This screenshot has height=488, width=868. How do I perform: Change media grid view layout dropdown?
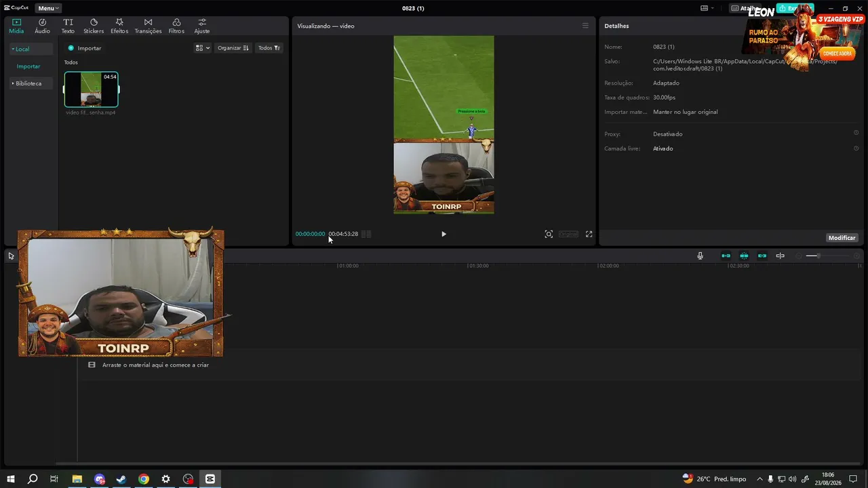click(x=202, y=48)
